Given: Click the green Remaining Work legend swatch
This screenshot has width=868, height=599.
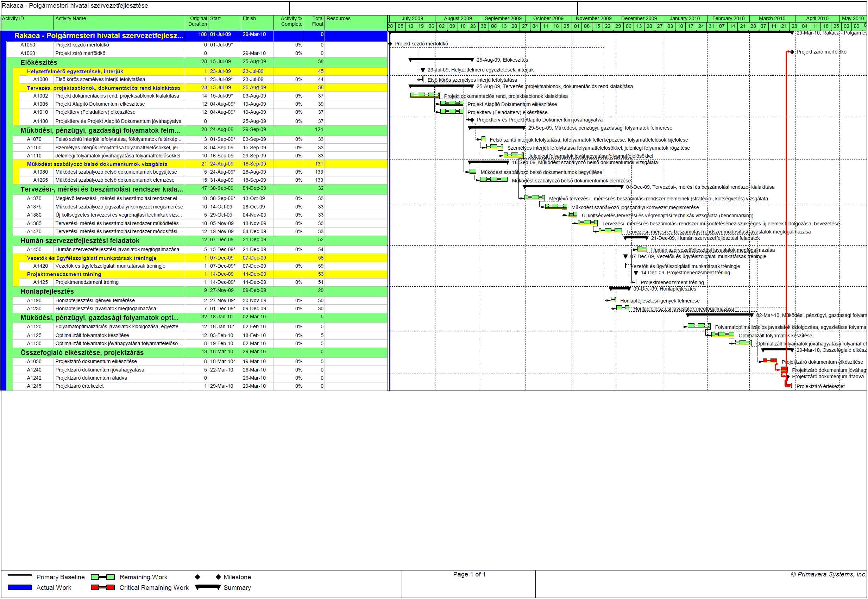Looking at the screenshot, I should coord(103,577).
